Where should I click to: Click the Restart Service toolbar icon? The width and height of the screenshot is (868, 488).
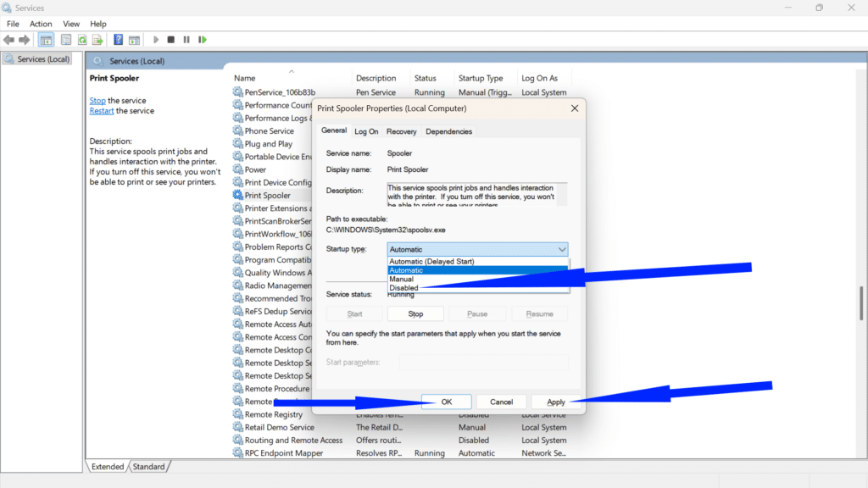(202, 39)
